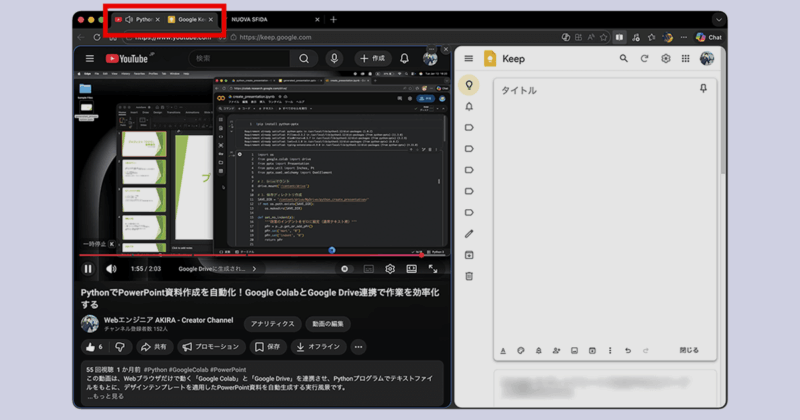
Task: Select the Google Keep browser tab
Action: tap(191, 19)
